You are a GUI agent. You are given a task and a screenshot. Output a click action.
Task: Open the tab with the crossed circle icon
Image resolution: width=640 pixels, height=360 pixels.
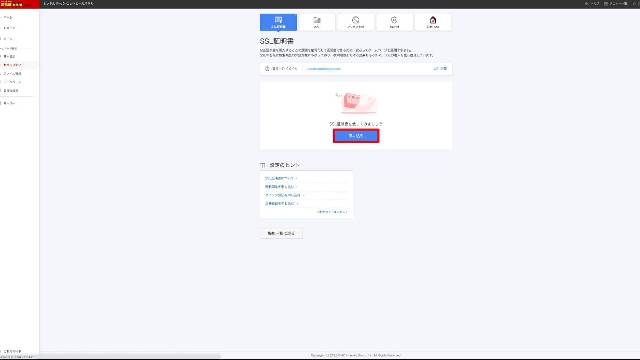pos(356,22)
